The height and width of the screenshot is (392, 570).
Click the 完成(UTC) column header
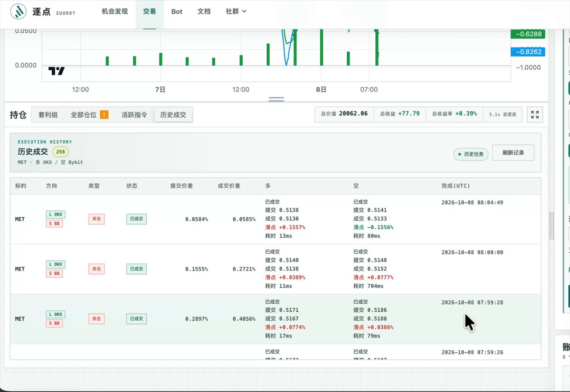[x=456, y=186]
